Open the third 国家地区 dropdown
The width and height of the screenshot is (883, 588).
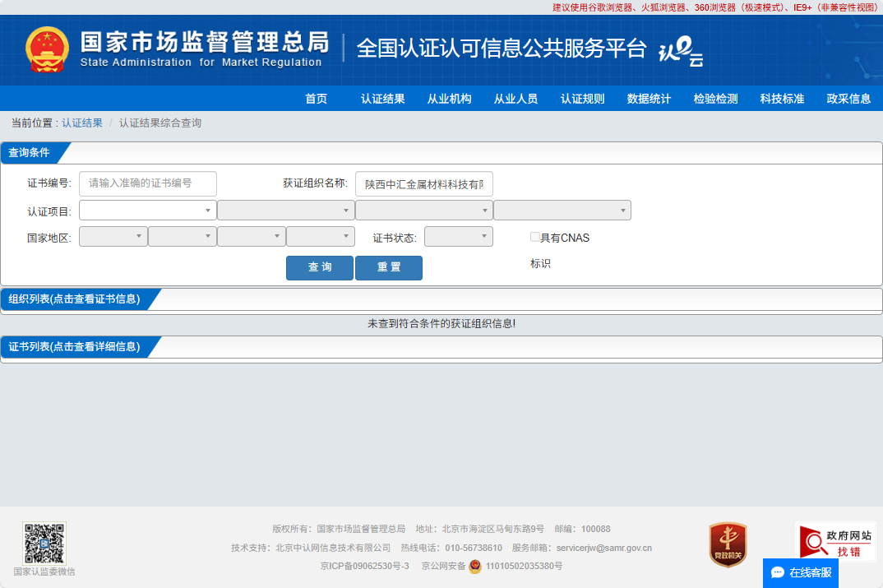click(252, 236)
